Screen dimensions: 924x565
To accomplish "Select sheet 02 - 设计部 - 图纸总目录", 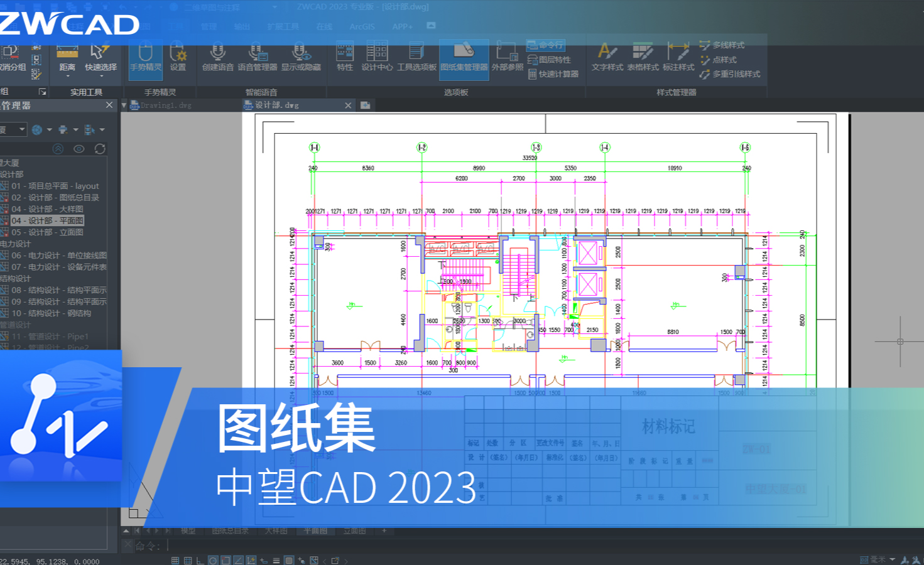I will (x=55, y=197).
